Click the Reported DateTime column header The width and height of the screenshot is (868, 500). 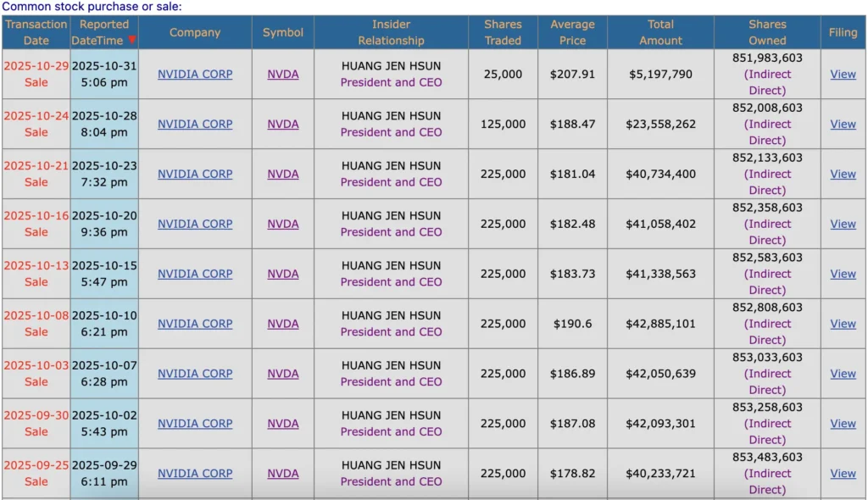coord(103,32)
